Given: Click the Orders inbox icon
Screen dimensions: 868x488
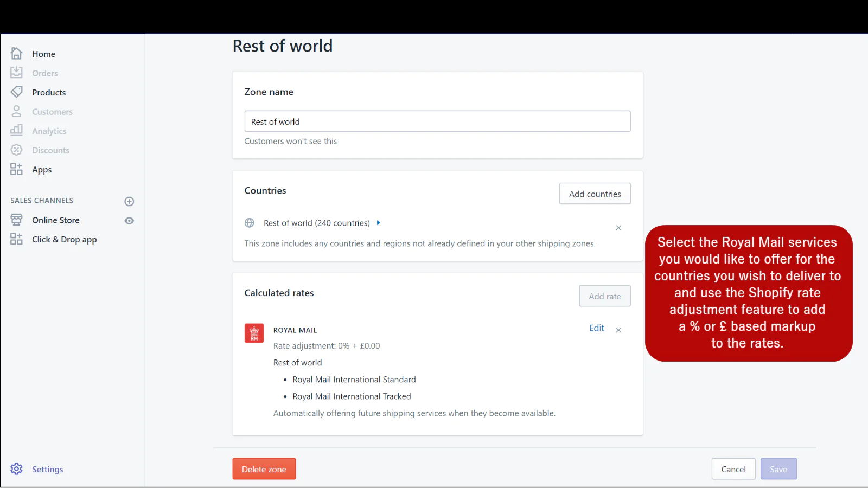Looking at the screenshot, I should click(x=16, y=73).
